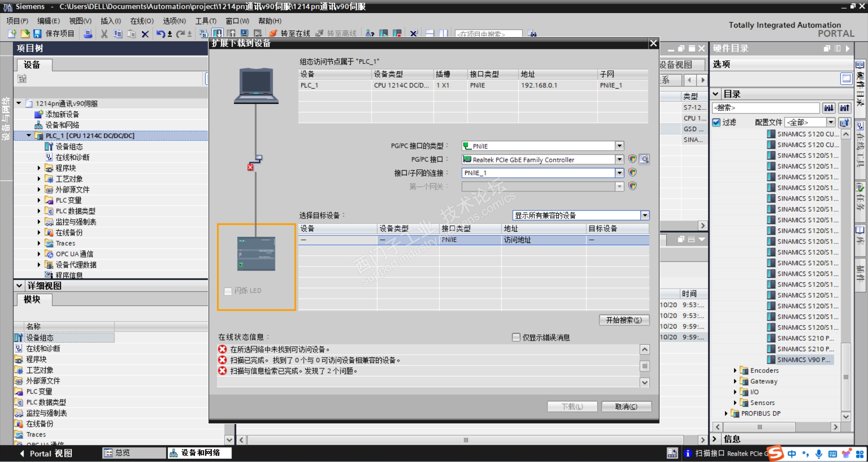Image resolution: width=868 pixels, height=462 pixels.
Task: Open the 显示所有兼容的设备 dropdown
Action: click(x=645, y=215)
